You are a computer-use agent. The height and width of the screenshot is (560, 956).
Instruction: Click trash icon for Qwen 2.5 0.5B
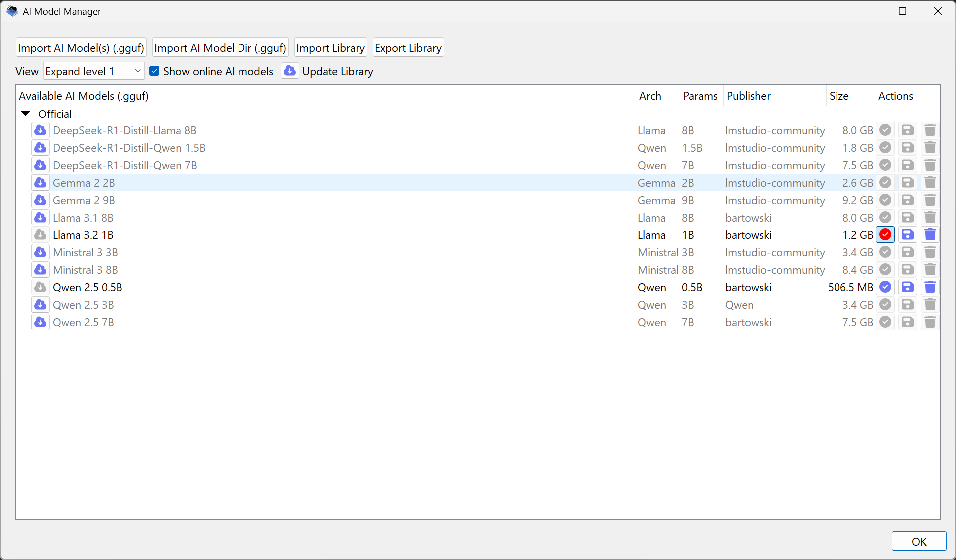coord(930,287)
